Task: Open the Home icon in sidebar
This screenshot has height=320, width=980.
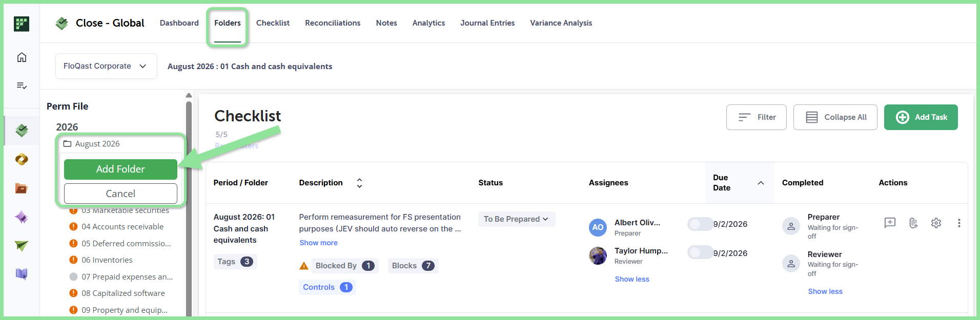Action: pyautogui.click(x=22, y=57)
